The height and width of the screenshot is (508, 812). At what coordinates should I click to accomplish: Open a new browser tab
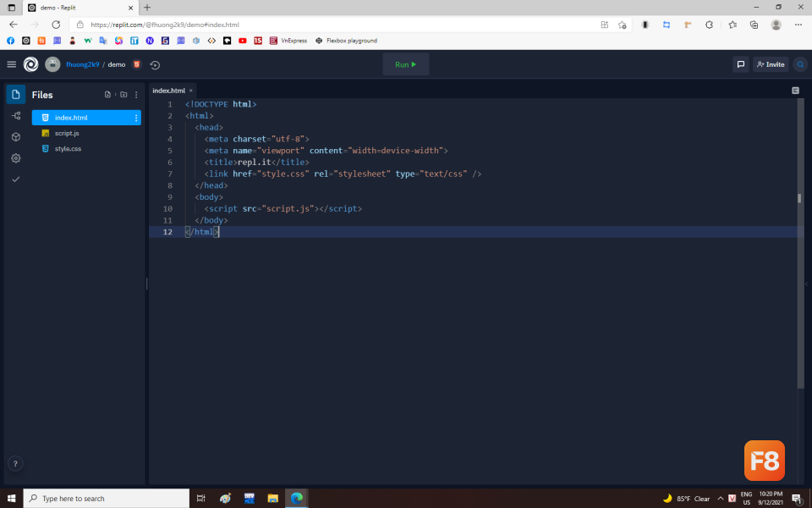[147, 8]
